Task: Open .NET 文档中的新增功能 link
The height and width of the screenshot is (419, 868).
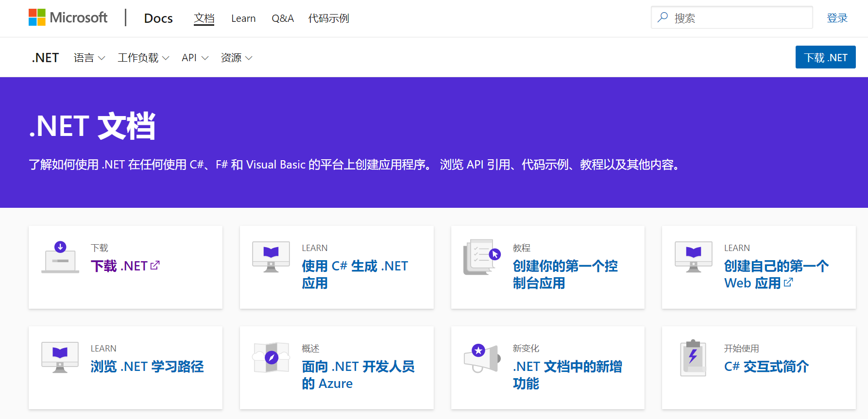Action: point(567,375)
